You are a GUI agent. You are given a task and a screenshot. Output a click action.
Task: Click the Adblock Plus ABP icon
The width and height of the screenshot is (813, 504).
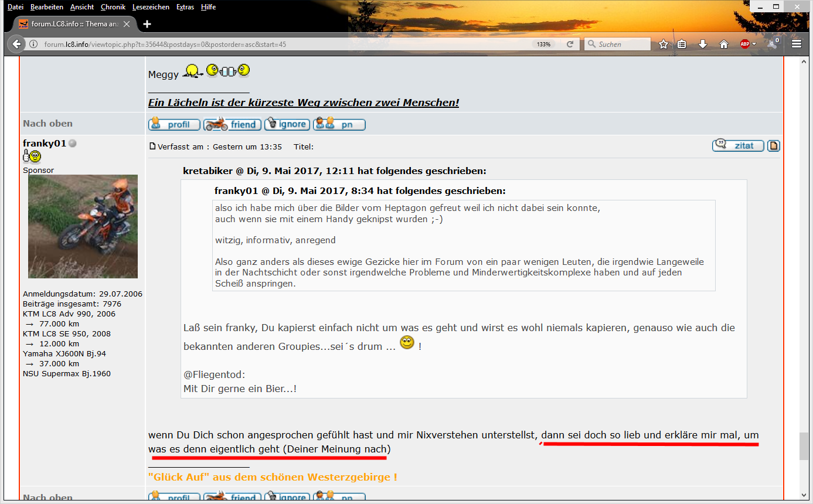(744, 44)
